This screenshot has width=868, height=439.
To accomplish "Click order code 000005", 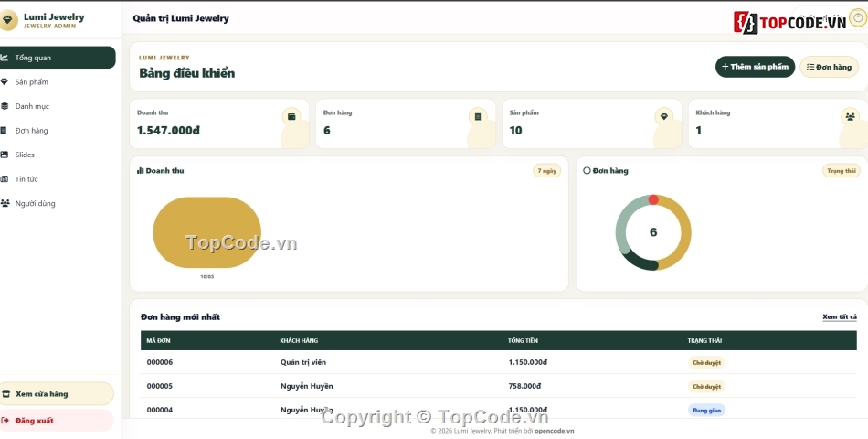I will click(159, 386).
